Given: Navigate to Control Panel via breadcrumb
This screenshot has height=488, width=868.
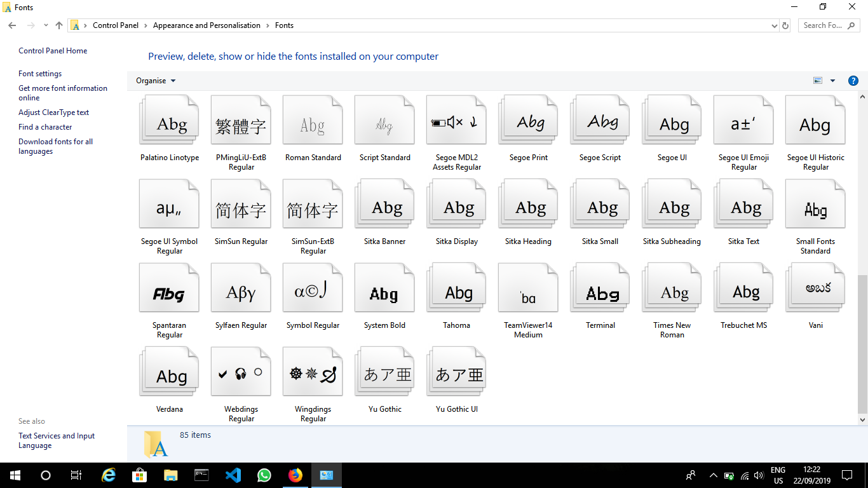Looking at the screenshot, I should tap(116, 25).
